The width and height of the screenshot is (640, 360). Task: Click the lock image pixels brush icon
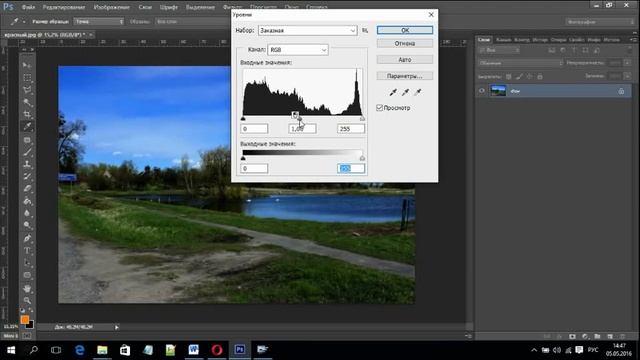coord(519,76)
